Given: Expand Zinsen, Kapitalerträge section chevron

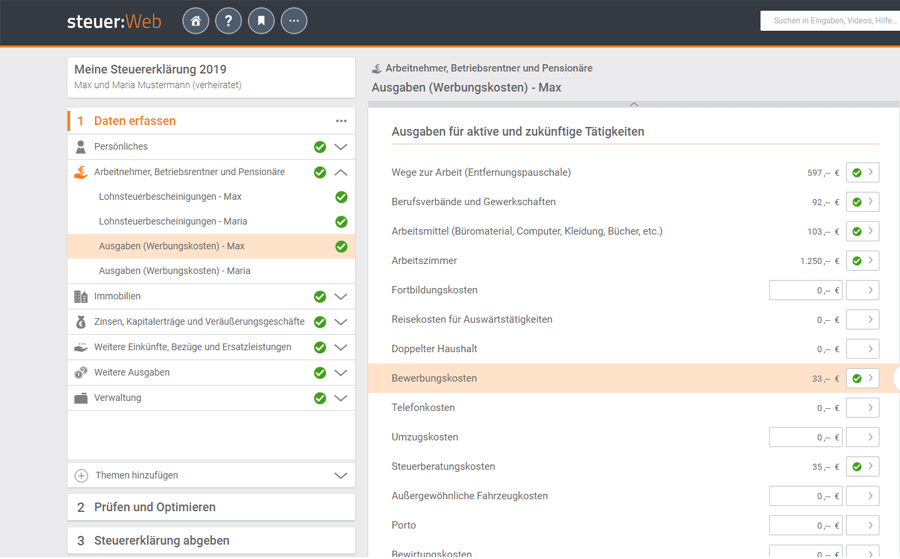Looking at the screenshot, I should click(341, 322).
